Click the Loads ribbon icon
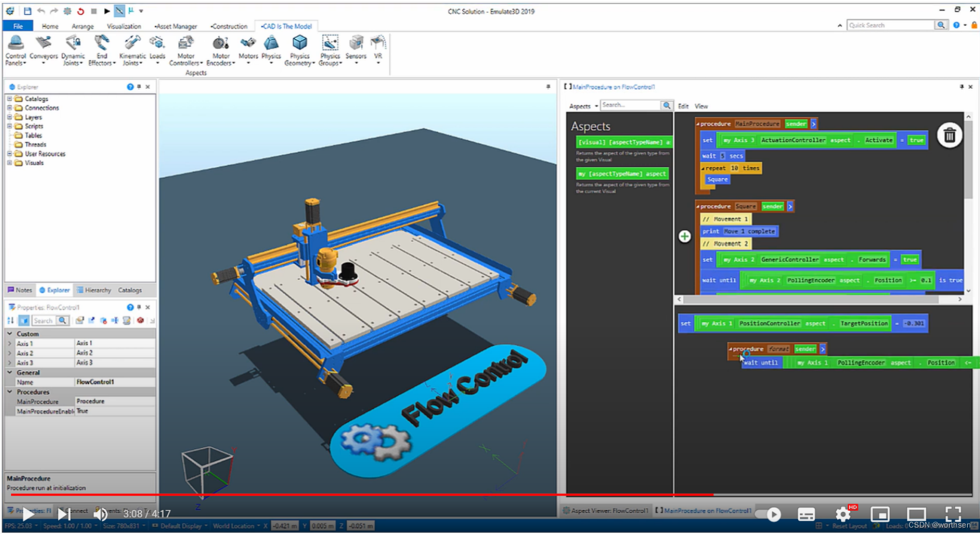 tap(157, 49)
